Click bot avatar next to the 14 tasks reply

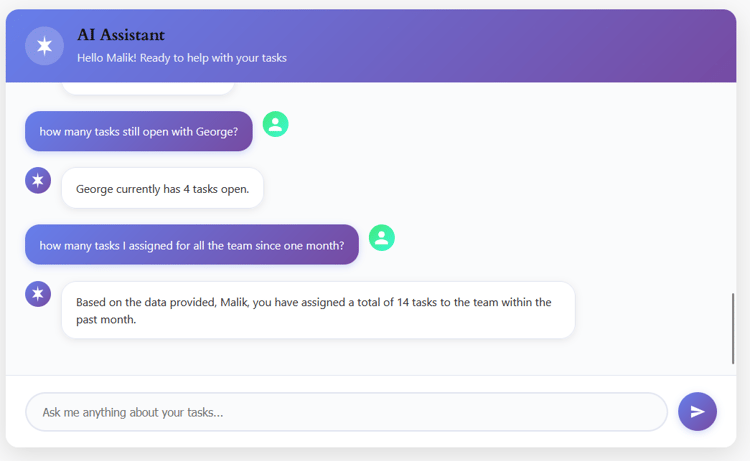tap(38, 294)
